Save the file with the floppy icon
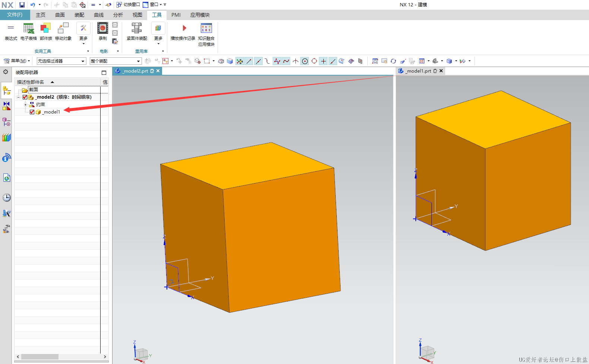The height and width of the screenshot is (364, 589). point(22,5)
